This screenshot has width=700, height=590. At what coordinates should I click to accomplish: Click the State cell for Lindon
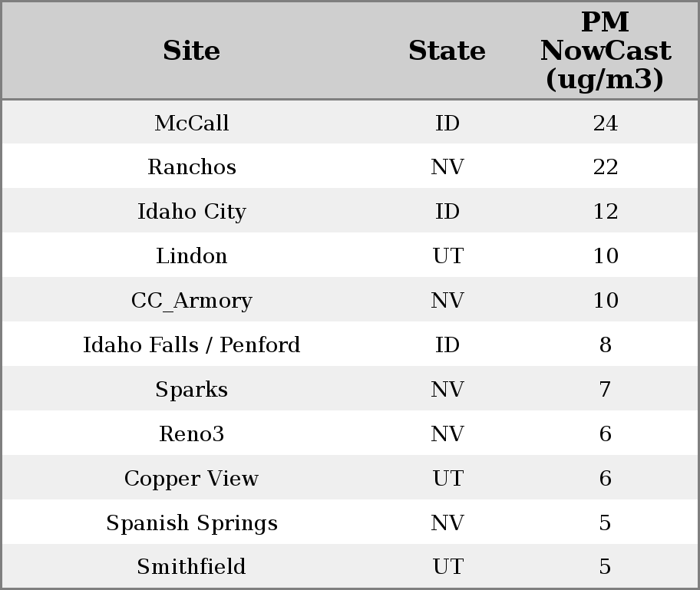(447, 256)
